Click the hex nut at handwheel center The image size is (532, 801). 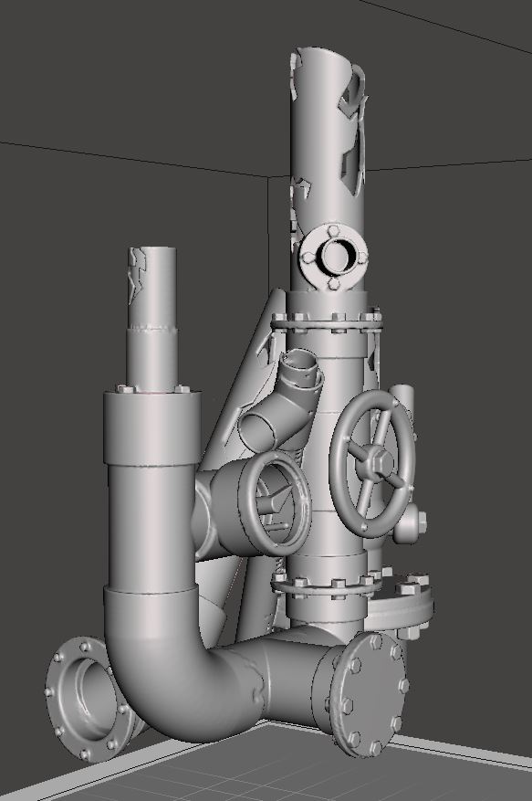coord(376,461)
